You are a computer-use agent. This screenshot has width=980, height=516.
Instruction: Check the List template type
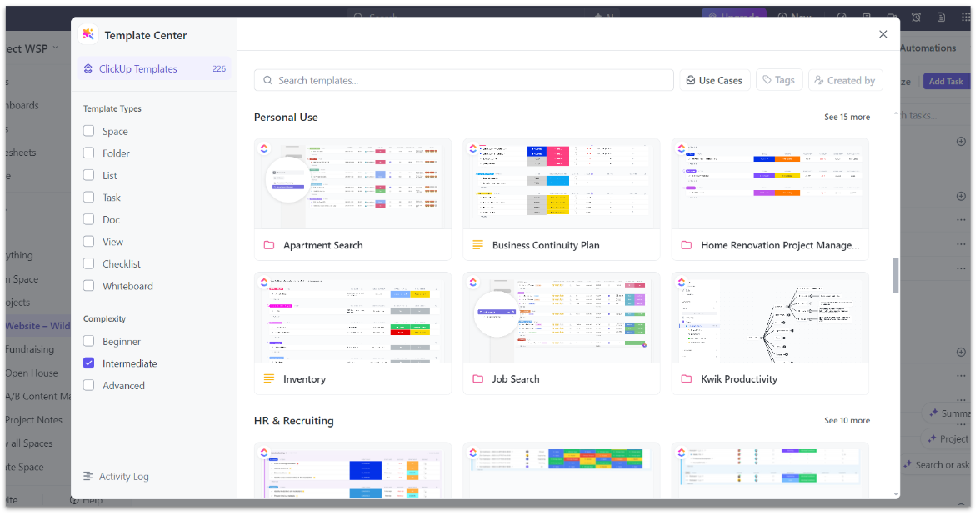88,175
